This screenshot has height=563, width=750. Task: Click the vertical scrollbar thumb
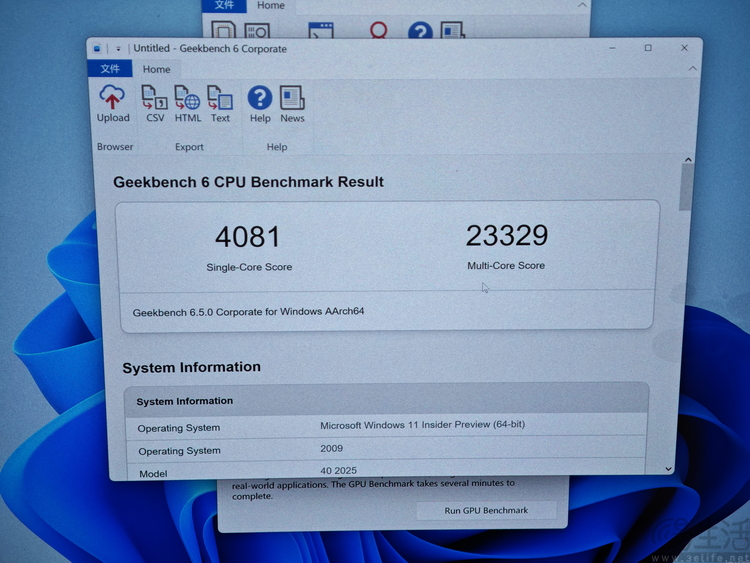[686, 188]
